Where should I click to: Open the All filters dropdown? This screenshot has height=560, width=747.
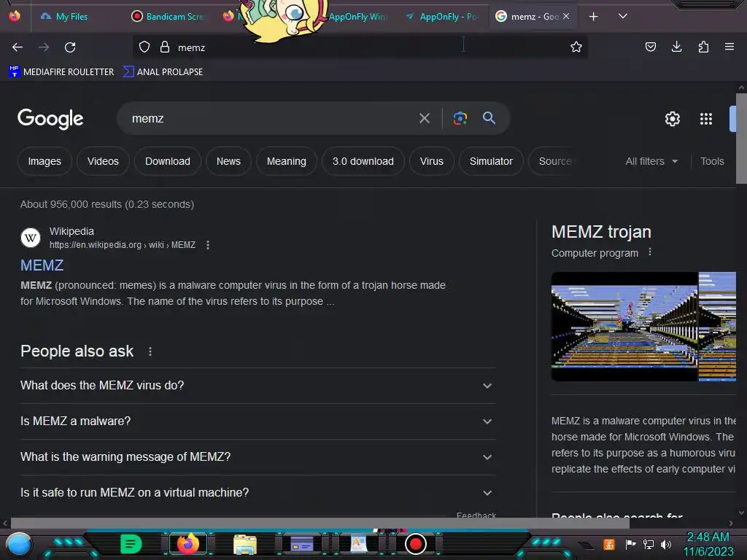651,161
